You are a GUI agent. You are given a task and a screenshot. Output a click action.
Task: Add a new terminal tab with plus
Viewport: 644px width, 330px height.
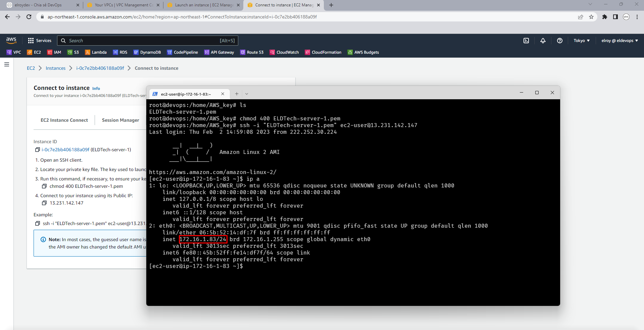[x=237, y=94]
